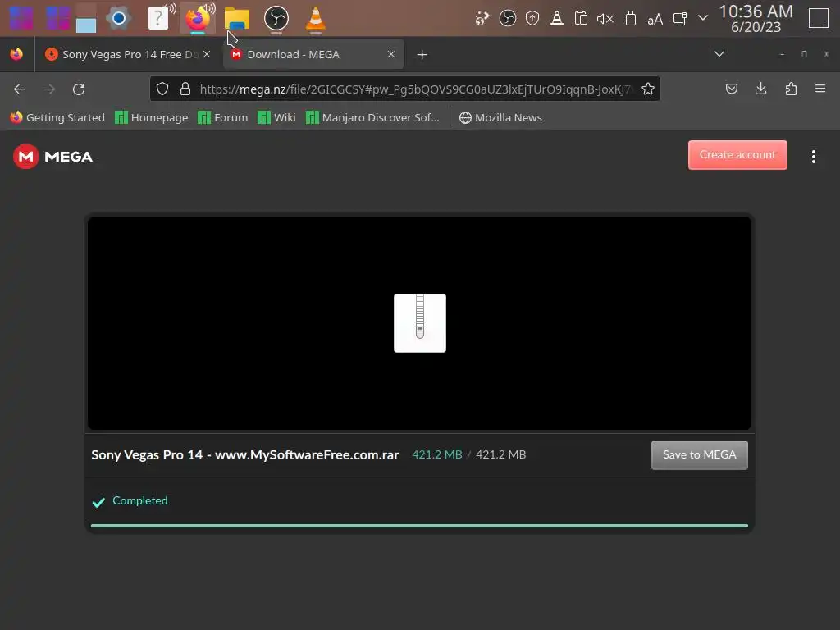Click the question mark help app icon
840x630 pixels.
158,19
